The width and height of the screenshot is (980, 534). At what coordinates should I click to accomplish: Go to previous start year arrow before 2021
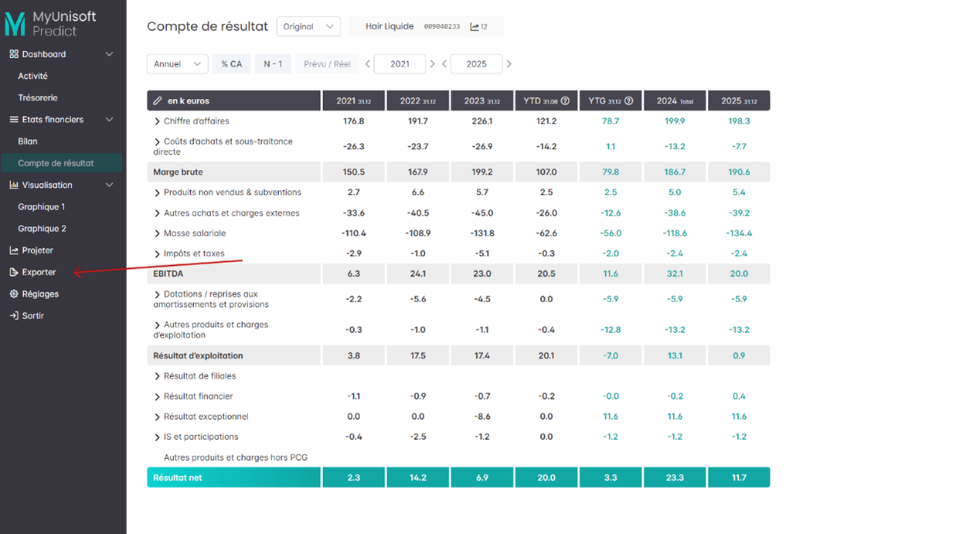368,64
